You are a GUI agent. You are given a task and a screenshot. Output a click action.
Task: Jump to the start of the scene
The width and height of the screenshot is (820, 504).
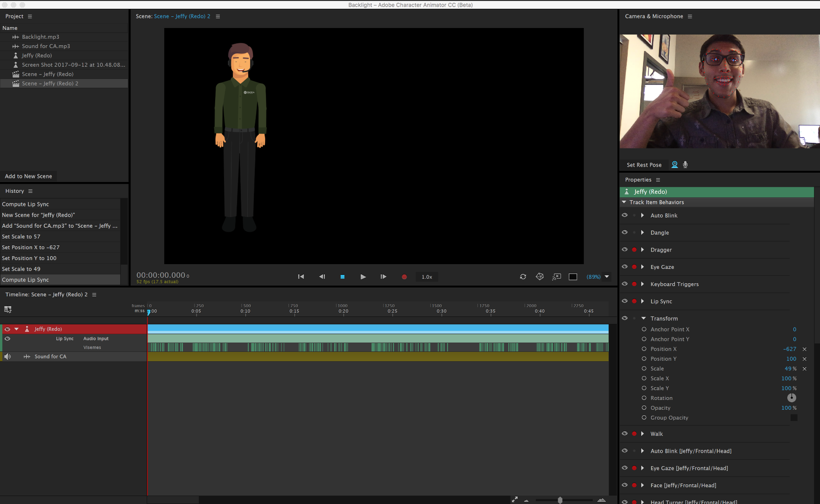pos(301,277)
